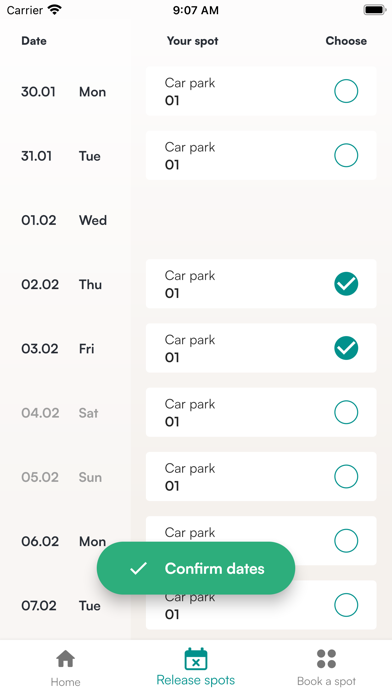This screenshot has height=696, width=392.
Task: Open the Home tab label
Action: [65, 682]
